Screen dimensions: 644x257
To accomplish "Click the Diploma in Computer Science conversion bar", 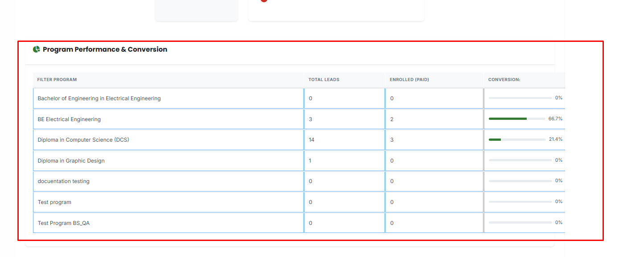I will click(517, 139).
